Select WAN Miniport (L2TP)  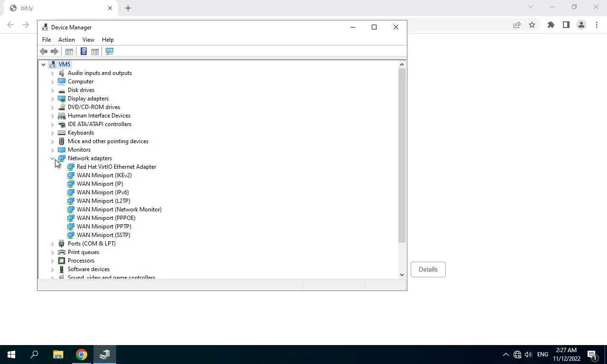click(103, 201)
